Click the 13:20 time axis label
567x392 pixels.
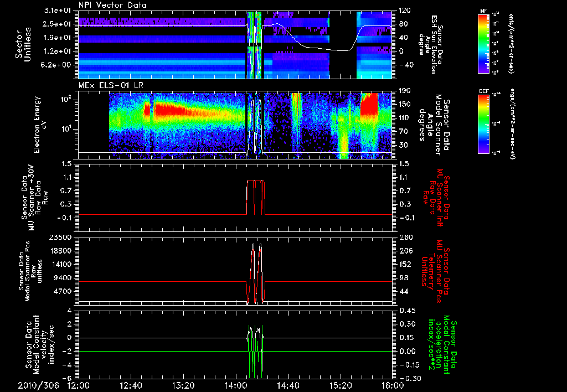point(183,385)
